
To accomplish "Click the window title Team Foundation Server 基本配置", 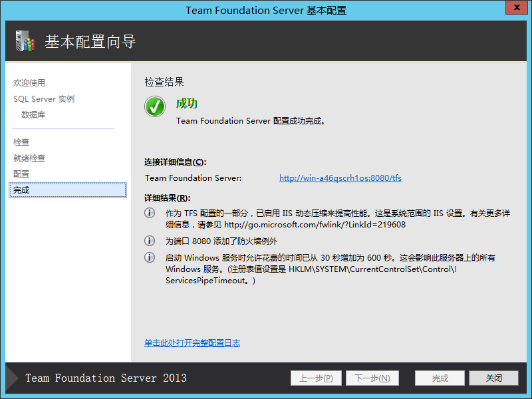I will [x=266, y=10].
